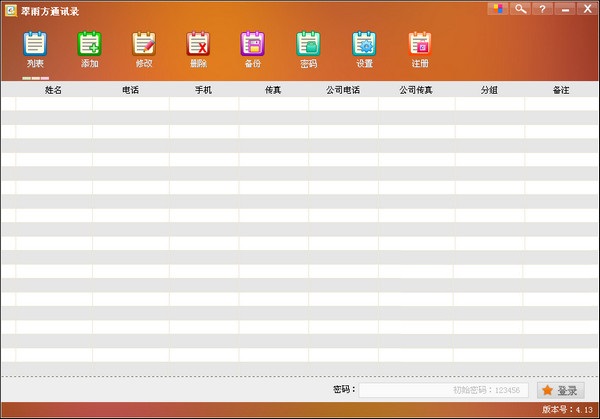The width and height of the screenshot is (600, 419).
Task: Open the 密码 password settings icon
Action: (x=308, y=50)
